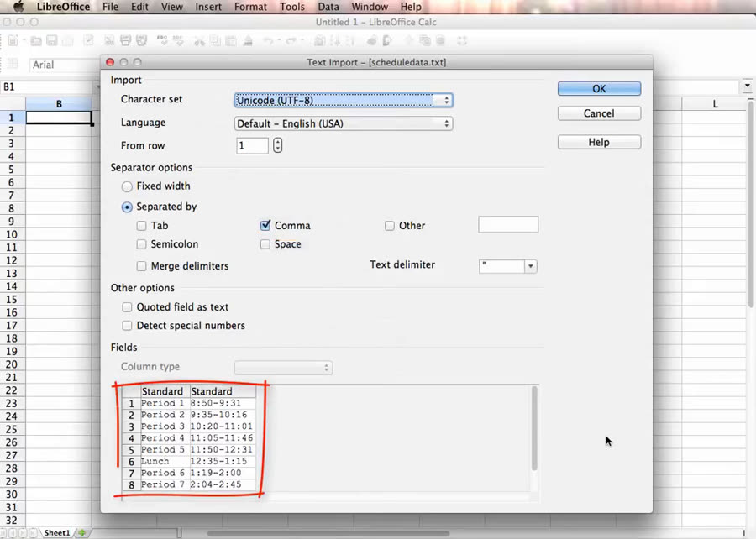The image size is (756, 539).
Task: Open the Format menu
Action: (250, 7)
